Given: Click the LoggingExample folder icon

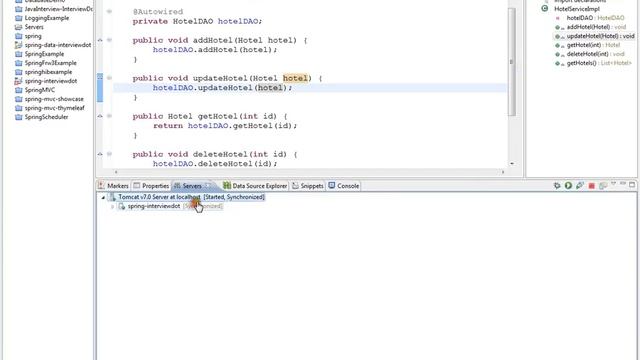Looking at the screenshot, I should (18, 18).
